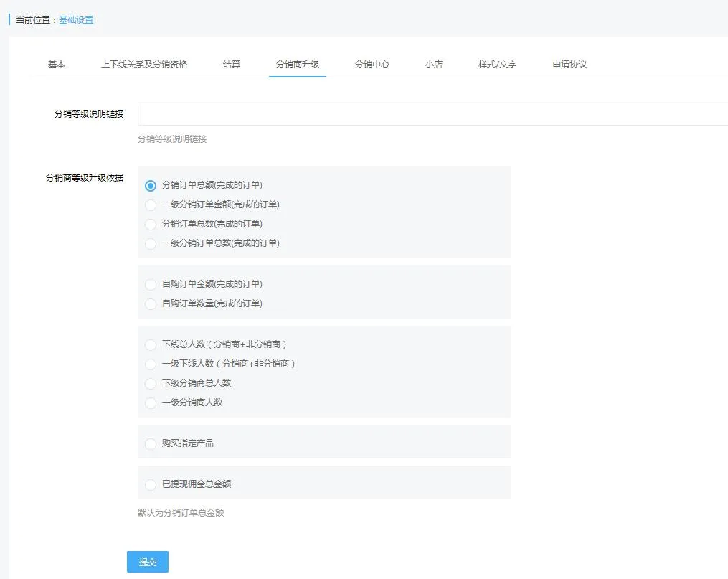Open the 上下线关系及分销资格 tab
Screen dimensions: 728x579
[144, 65]
